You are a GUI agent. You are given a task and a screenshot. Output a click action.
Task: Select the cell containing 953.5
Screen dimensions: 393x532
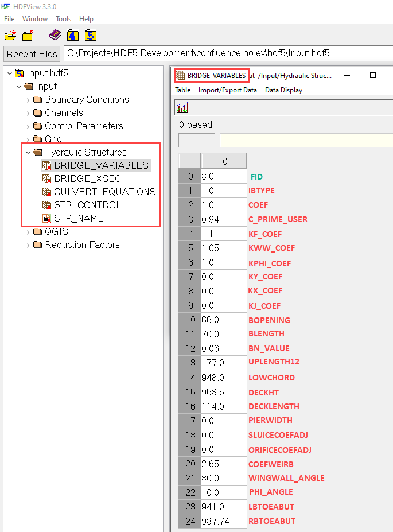tap(224, 392)
